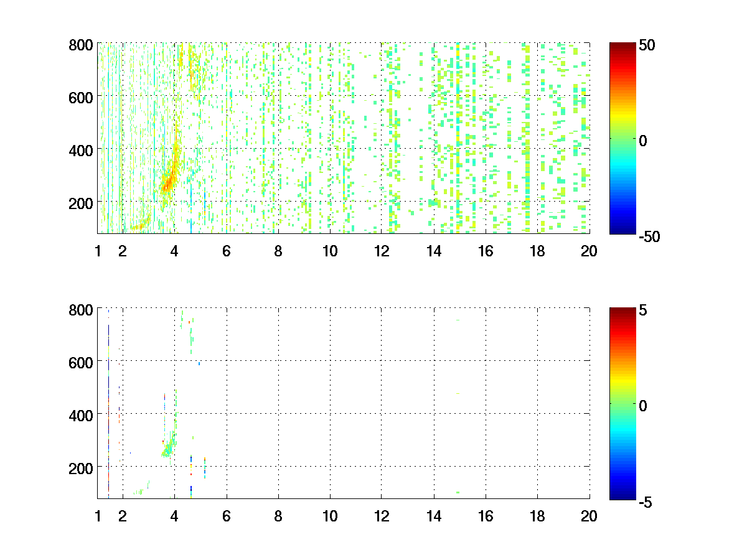Image resolution: width=747 pixels, height=560 pixels.
Task: Click the lower plot's colorbar ranging -5 to 5
Action: pyautogui.click(x=621, y=403)
